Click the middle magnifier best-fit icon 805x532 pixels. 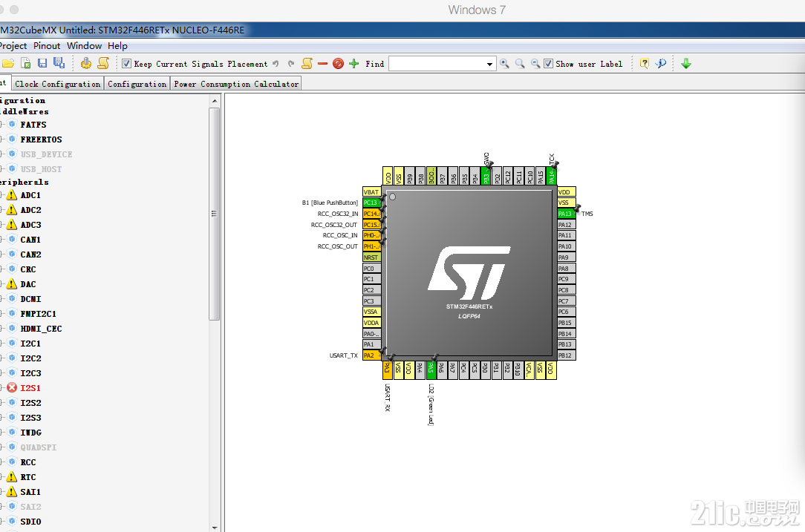520,63
